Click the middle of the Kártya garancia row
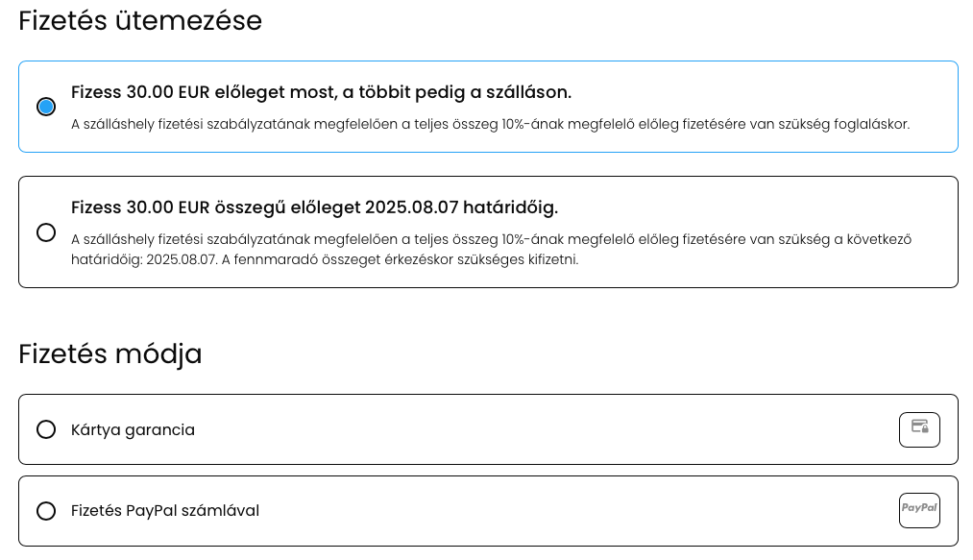Viewport: 973px width, 560px height. 488,429
